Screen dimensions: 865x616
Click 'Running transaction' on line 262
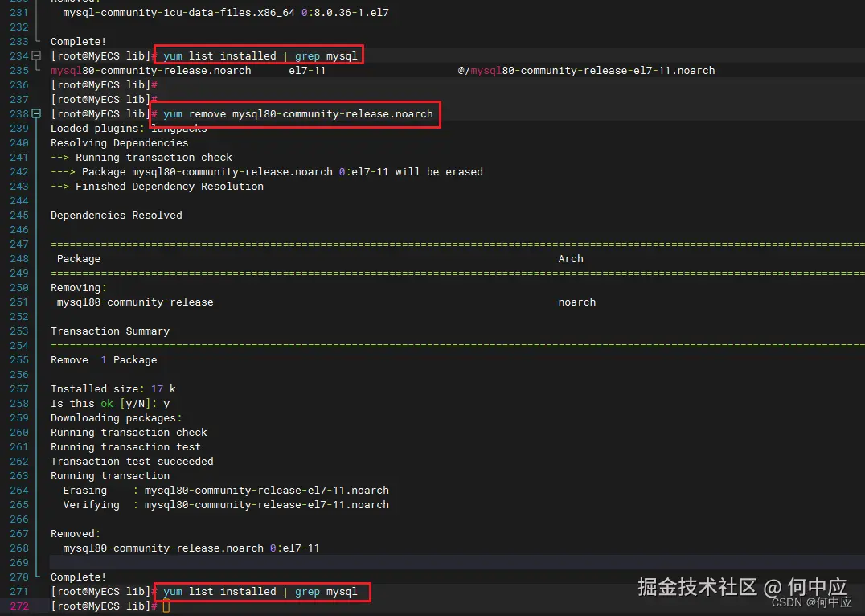pos(110,476)
